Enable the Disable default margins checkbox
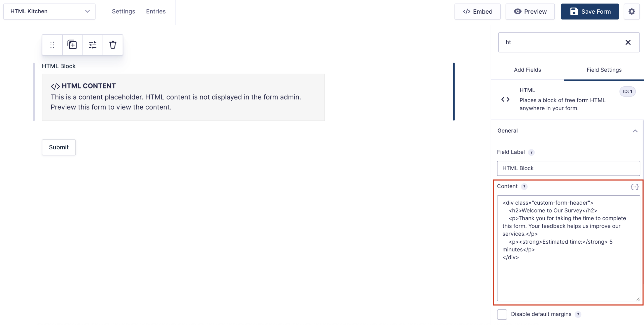Screen dimensions: 644x325 coord(502,314)
